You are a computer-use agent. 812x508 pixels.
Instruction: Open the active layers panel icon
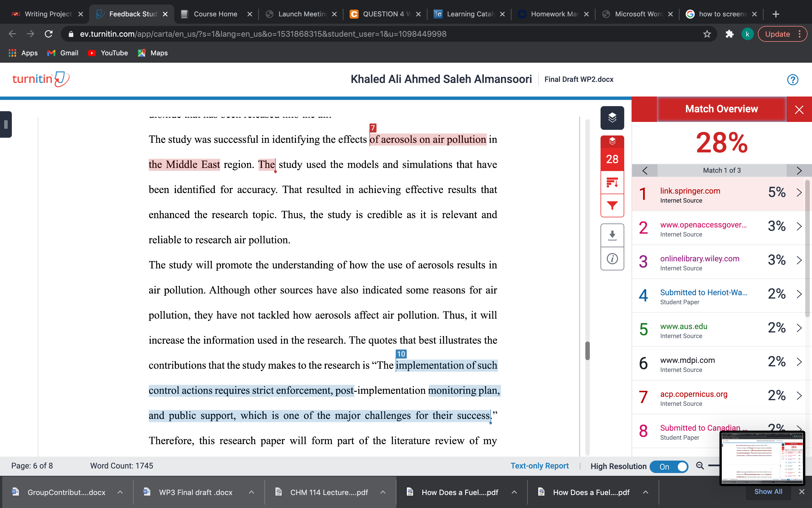(612, 118)
